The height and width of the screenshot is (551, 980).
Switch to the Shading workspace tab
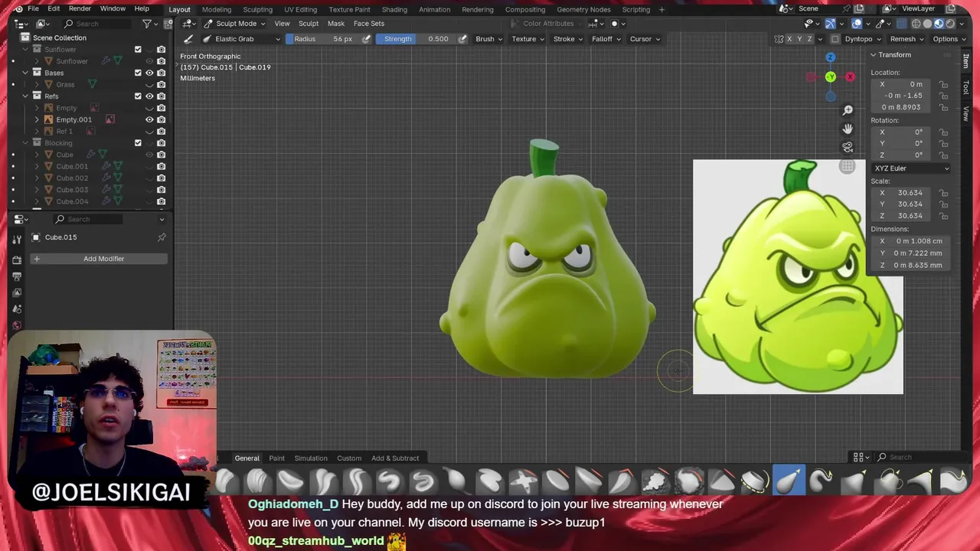tap(394, 9)
